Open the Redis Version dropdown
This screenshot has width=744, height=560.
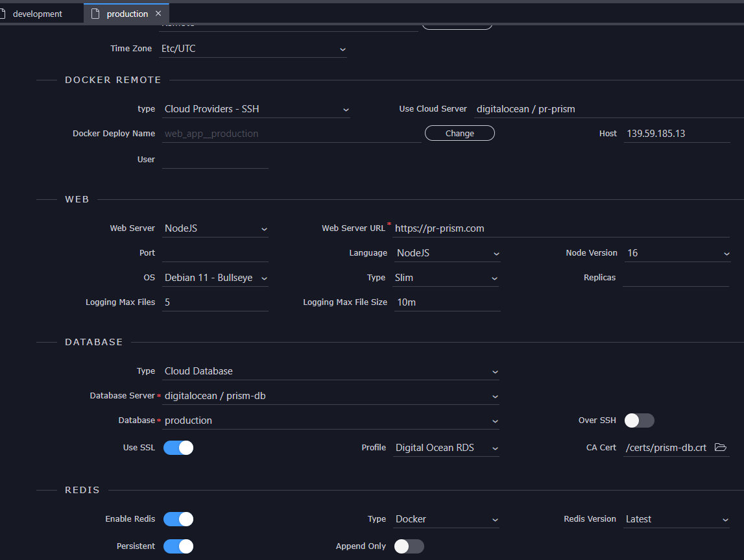(x=726, y=519)
